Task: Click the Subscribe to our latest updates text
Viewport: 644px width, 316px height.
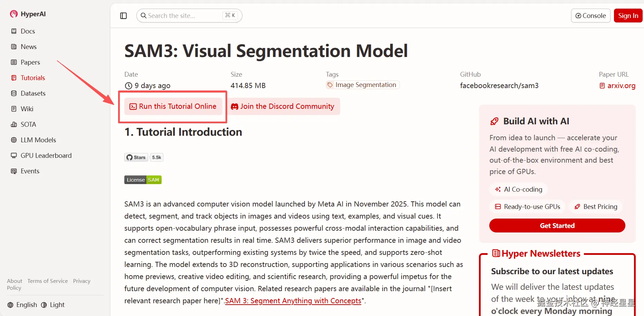Action: 552,271
